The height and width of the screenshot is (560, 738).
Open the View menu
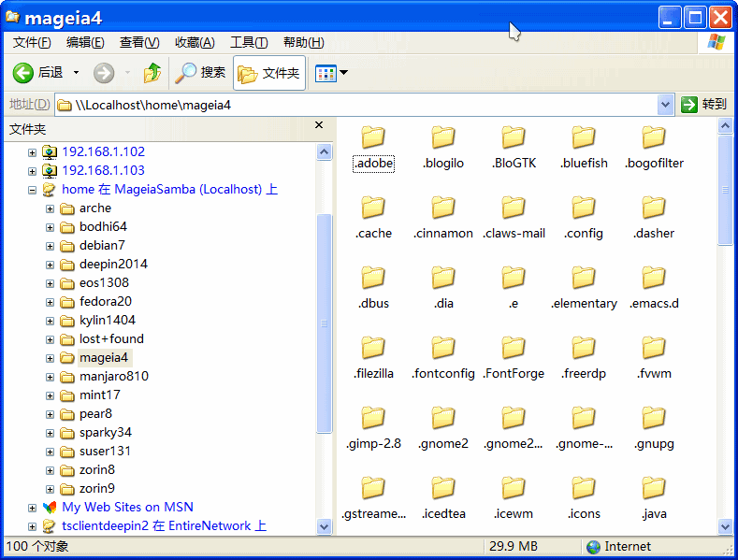[139, 42]
